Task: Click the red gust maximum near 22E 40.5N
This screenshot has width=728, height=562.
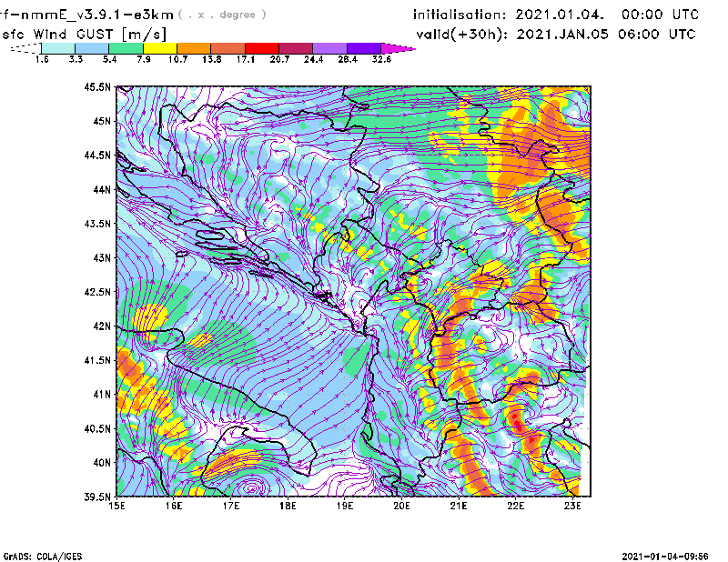Action: [x=517, y=423]
